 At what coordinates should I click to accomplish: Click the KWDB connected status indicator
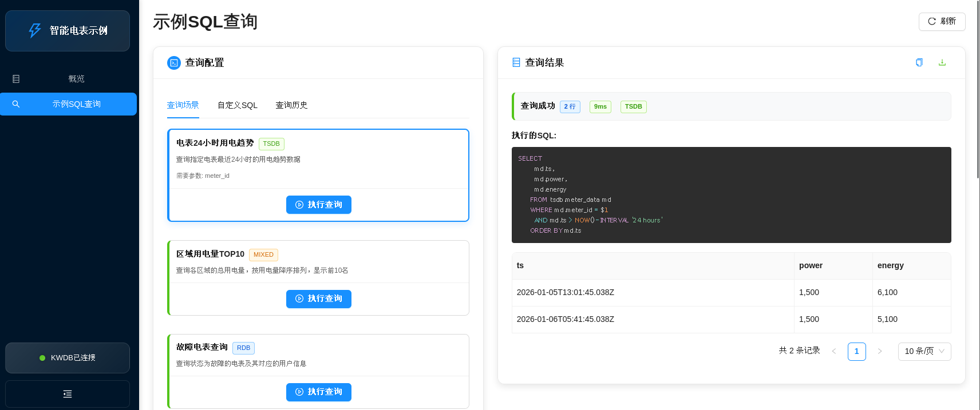pyautogui.click(x=68, y=358)
